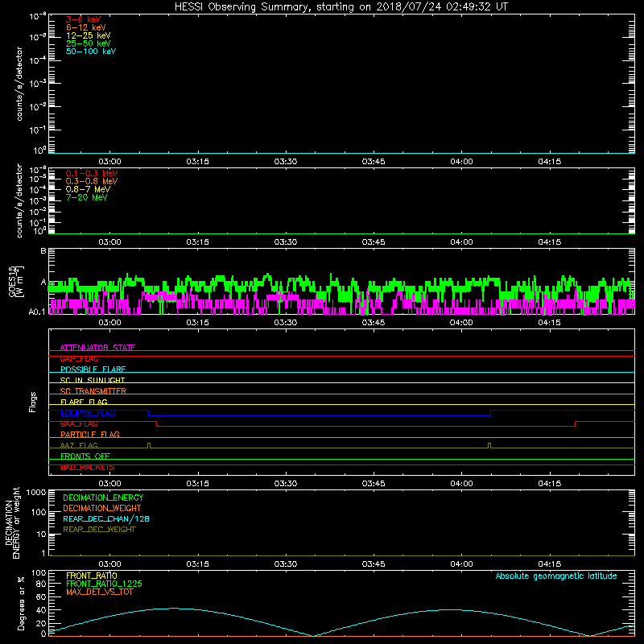
Task: Click the FRONT_RATIO_1225 legend label
Action: click(104, 584)
